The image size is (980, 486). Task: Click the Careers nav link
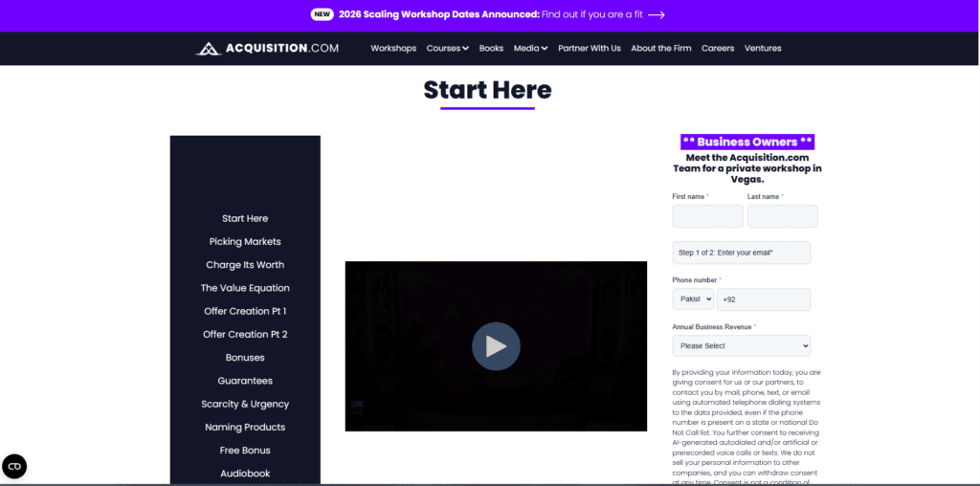click(x=718, y=48)
